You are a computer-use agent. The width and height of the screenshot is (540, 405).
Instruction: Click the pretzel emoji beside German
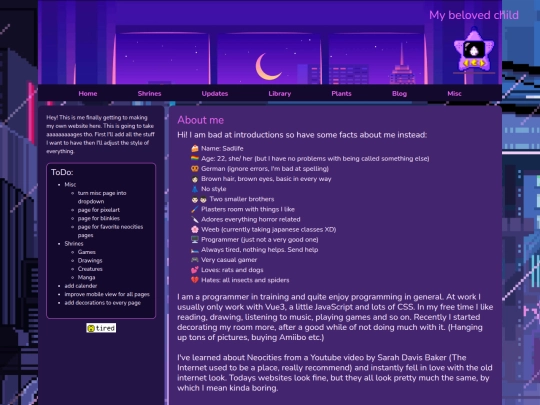(x=195, y=169)
